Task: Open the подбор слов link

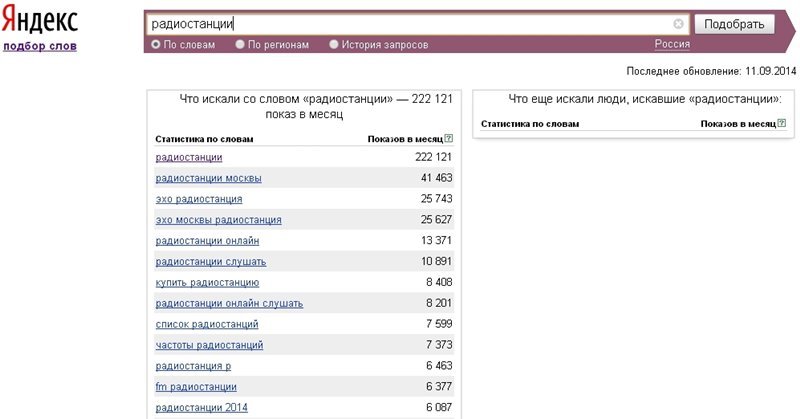Action: coord(40,46)
